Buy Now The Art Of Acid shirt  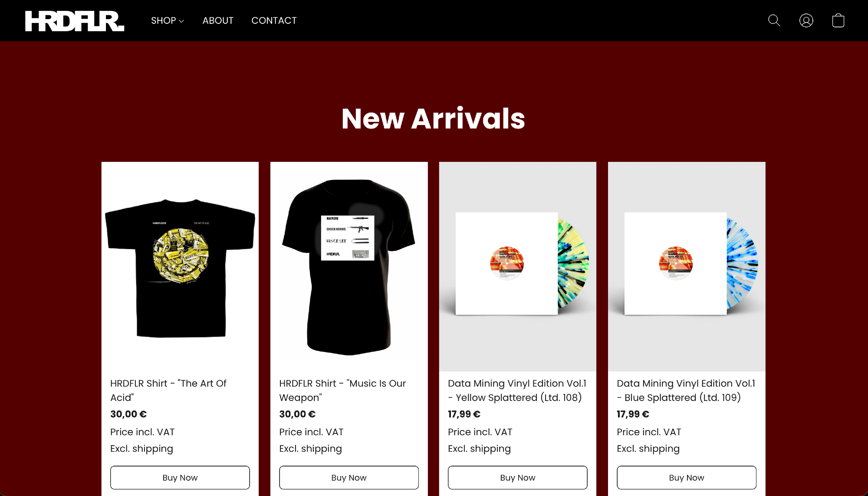[180, 477]
